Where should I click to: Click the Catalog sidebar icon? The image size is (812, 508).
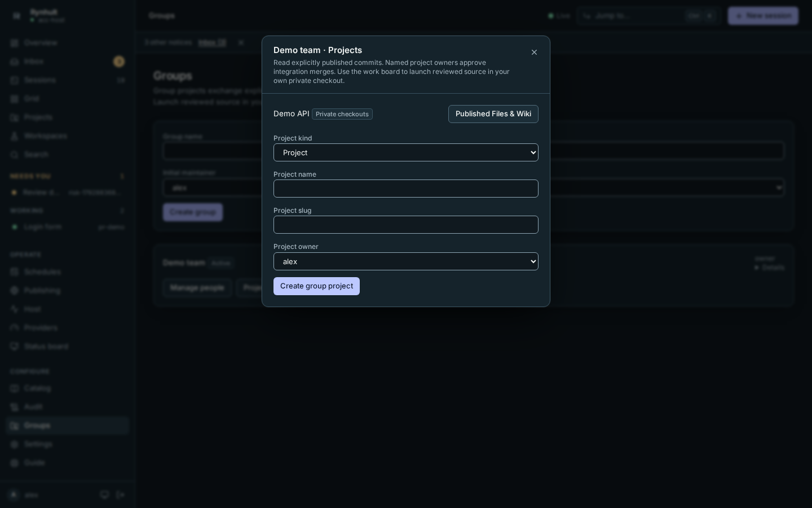click(x=15, y=388)
